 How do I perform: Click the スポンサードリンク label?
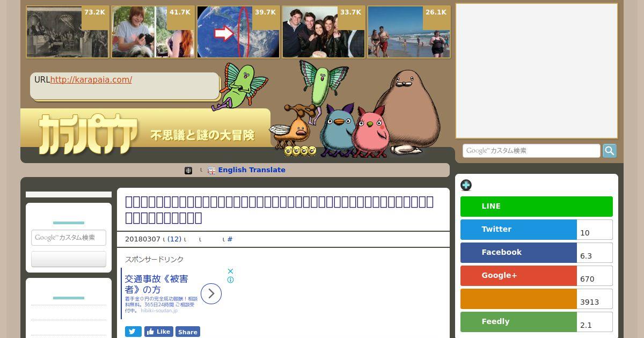click(155, 260)
